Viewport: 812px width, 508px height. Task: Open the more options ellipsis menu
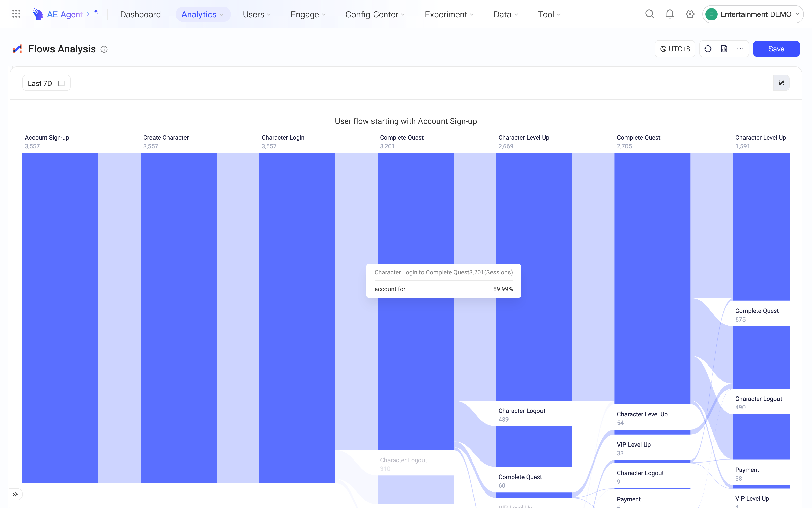(x=740, y=49)
